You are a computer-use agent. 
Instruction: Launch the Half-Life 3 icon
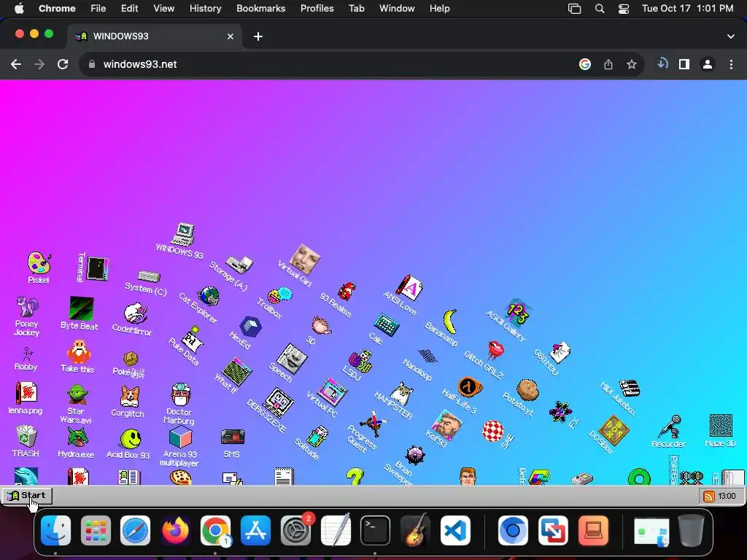470,386
